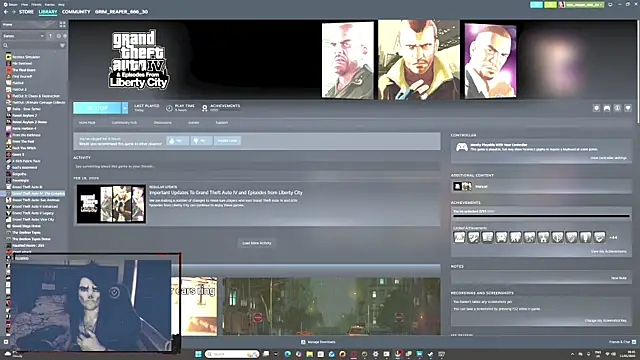Open the Games collection dropdown

(x=23, y=36)
